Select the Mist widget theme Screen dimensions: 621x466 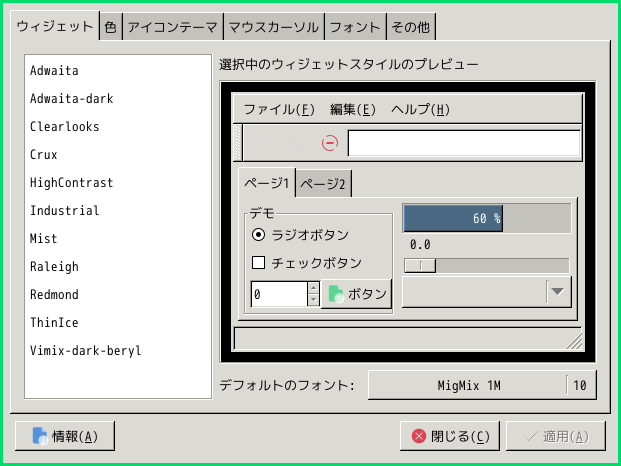tap(118, 238)
